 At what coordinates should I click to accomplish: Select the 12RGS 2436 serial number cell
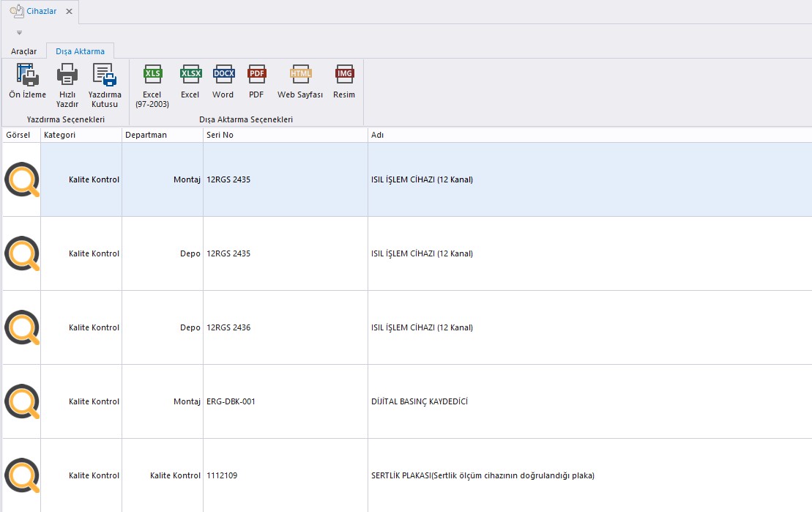(228, 327)
